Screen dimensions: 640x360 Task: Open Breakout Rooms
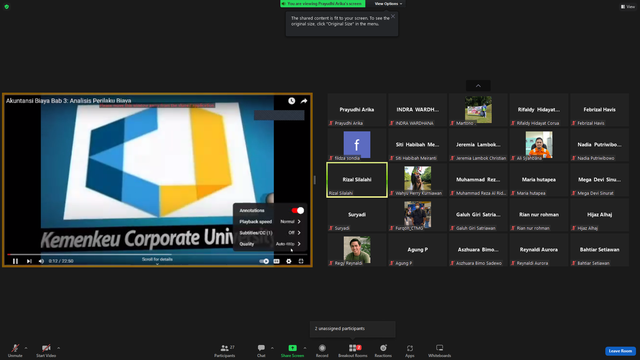tap(353, 350)
